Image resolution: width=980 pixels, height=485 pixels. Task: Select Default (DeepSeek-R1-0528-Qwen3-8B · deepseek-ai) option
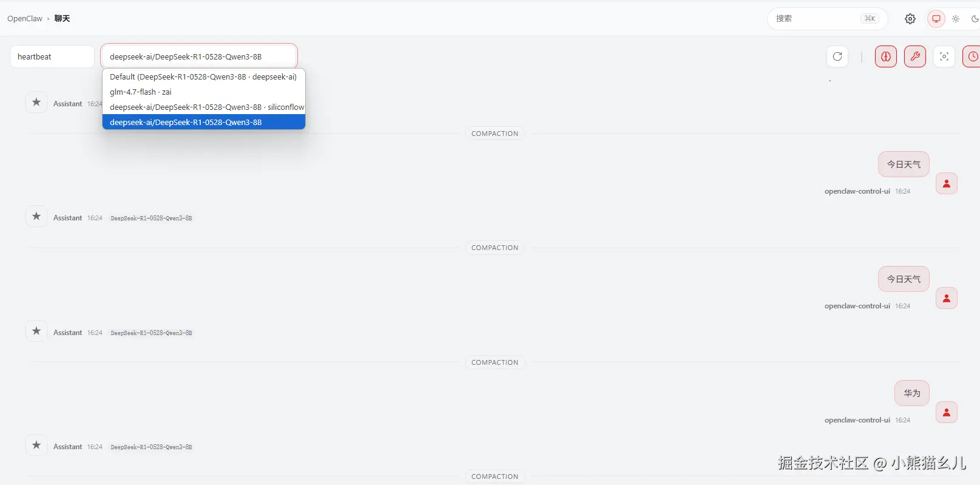pyautogui.click(x=203, y=77)
